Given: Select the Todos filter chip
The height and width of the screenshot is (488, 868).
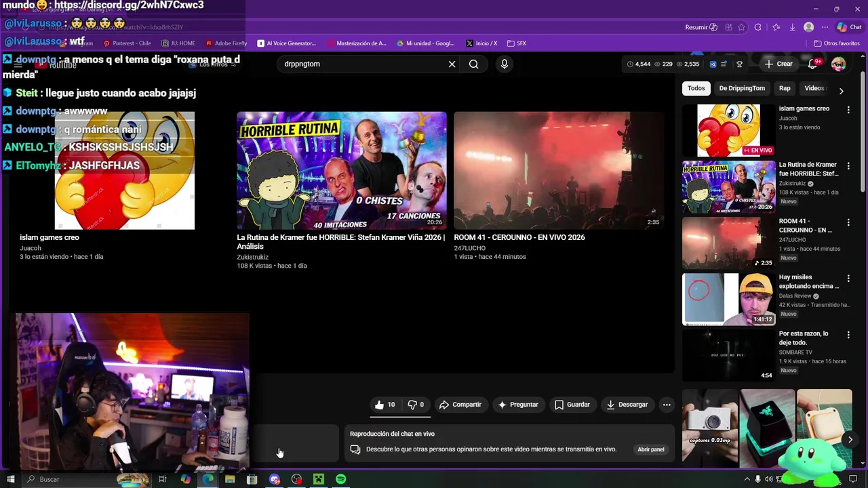Looking at the screenshot, I should point(696,88).
